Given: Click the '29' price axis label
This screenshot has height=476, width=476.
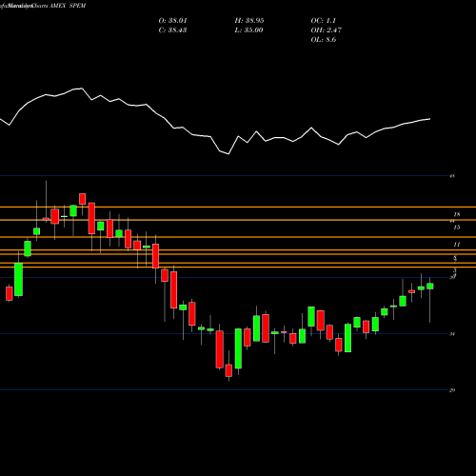Looking at the screenshot, I should pos(452,390).
